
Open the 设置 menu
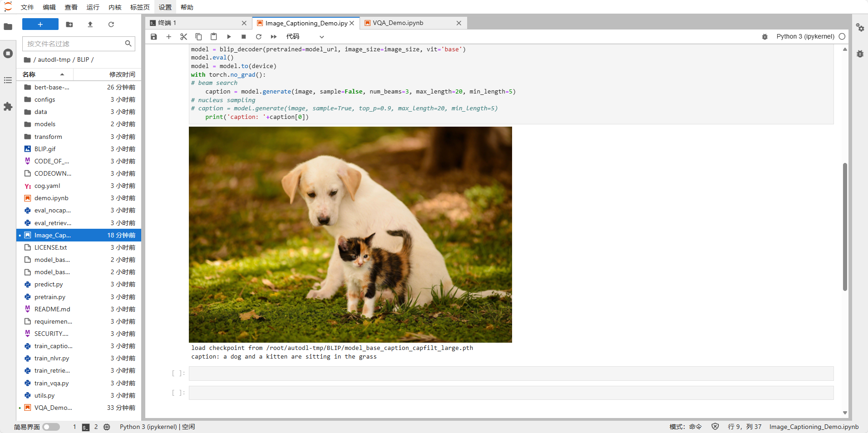165,7
